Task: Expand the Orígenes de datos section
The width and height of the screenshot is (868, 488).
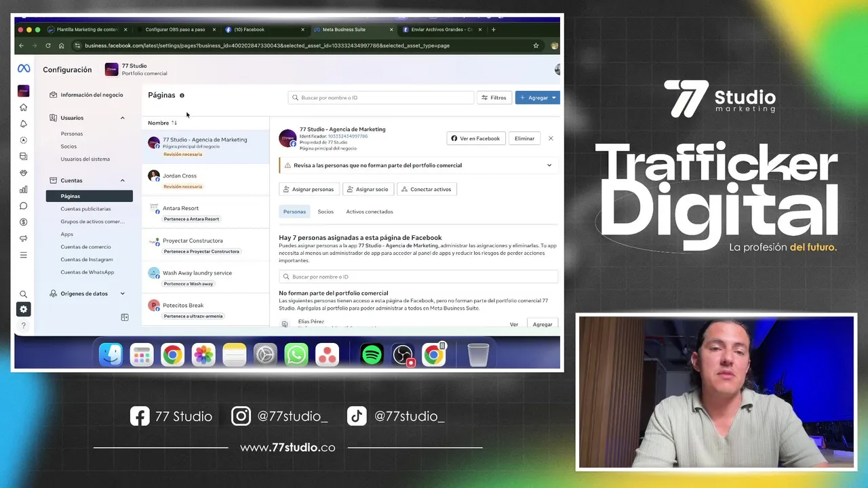Action: click(x=123, y=293)
